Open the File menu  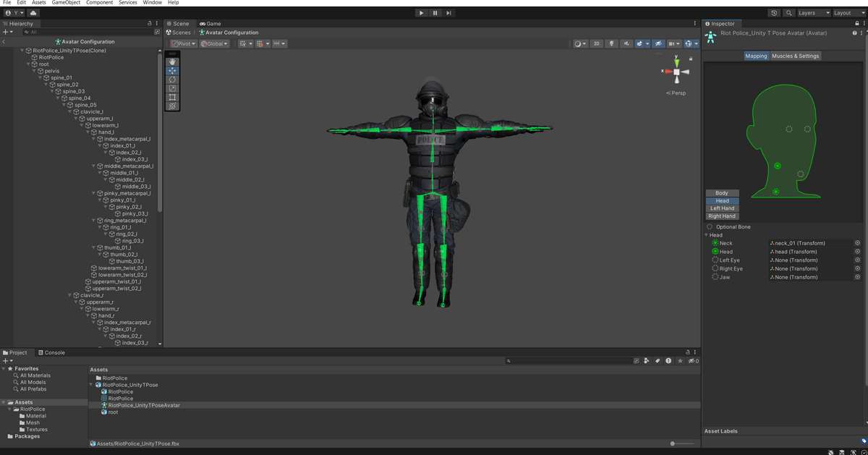(7, 3)
